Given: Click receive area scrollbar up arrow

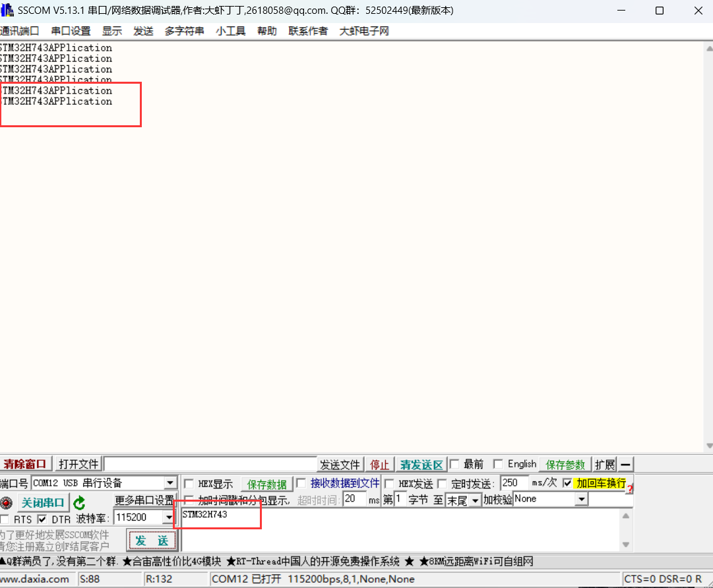Looking at the screenshot, I should pos(709,48).
